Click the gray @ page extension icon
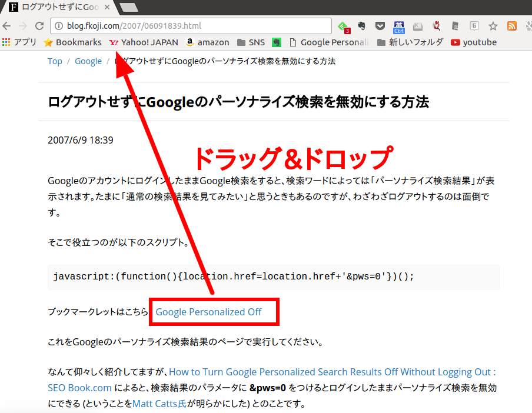The height and width of the screenshot is (413, 532). click(x=455, y=26)
